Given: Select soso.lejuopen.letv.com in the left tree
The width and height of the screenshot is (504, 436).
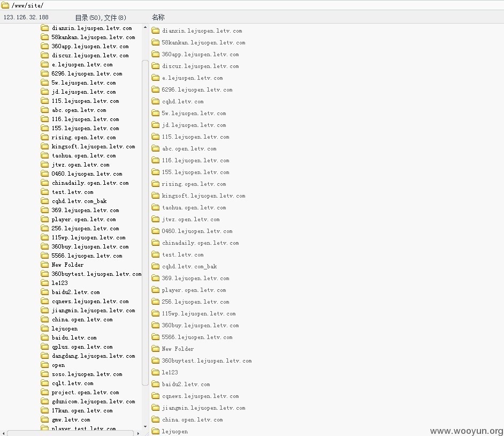Looking at the screenshot, I should 87,374.
